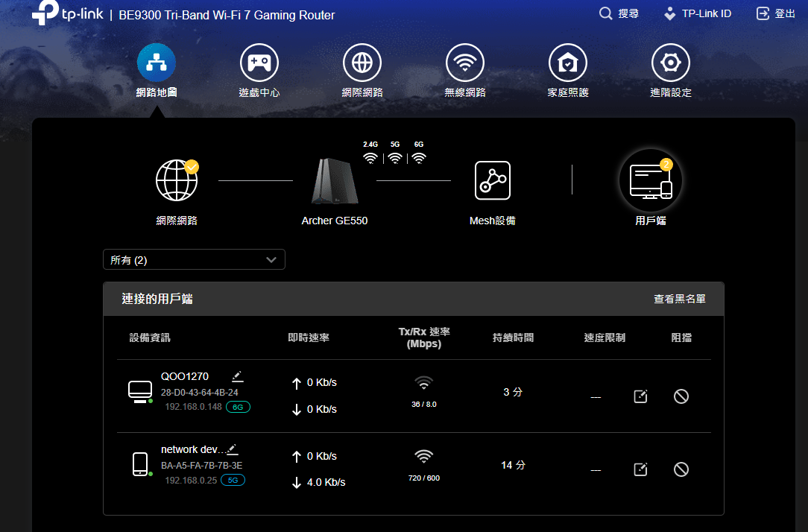Edit speed limit for QOO1270
Screen dimensions: 808x532
pos(640,396)
